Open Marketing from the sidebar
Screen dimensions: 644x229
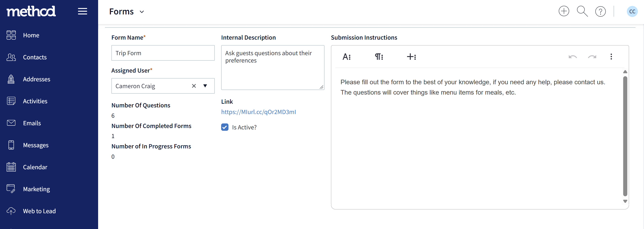tap(36, 189)
